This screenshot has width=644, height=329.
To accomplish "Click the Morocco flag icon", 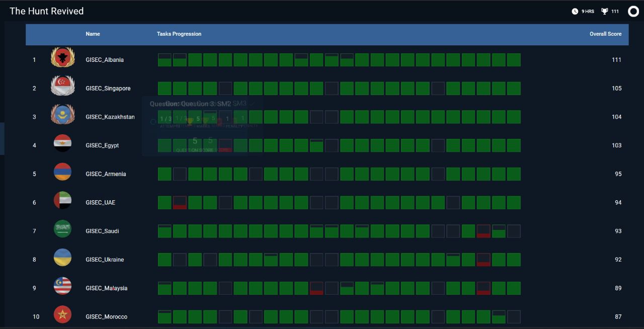I will (63, 315).
